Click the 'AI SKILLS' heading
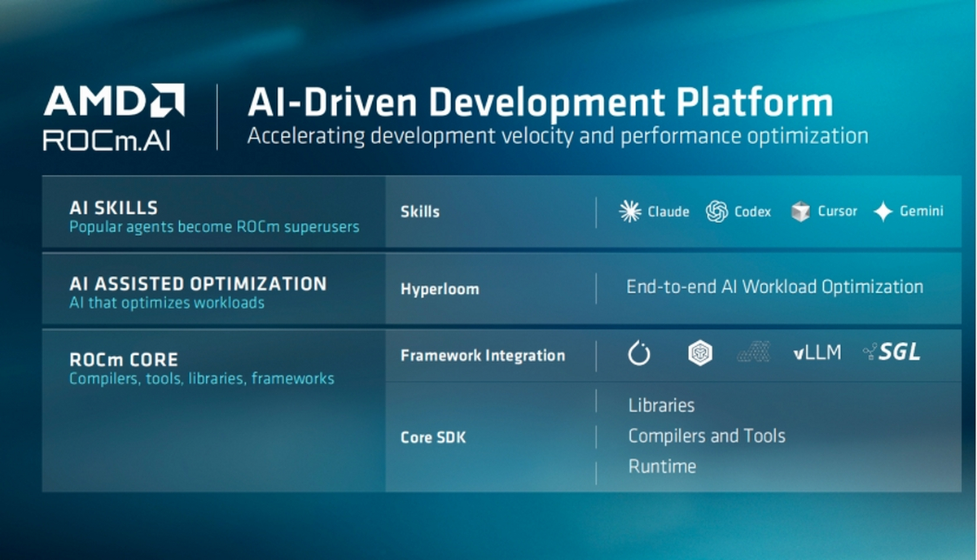 pos(114,208)
